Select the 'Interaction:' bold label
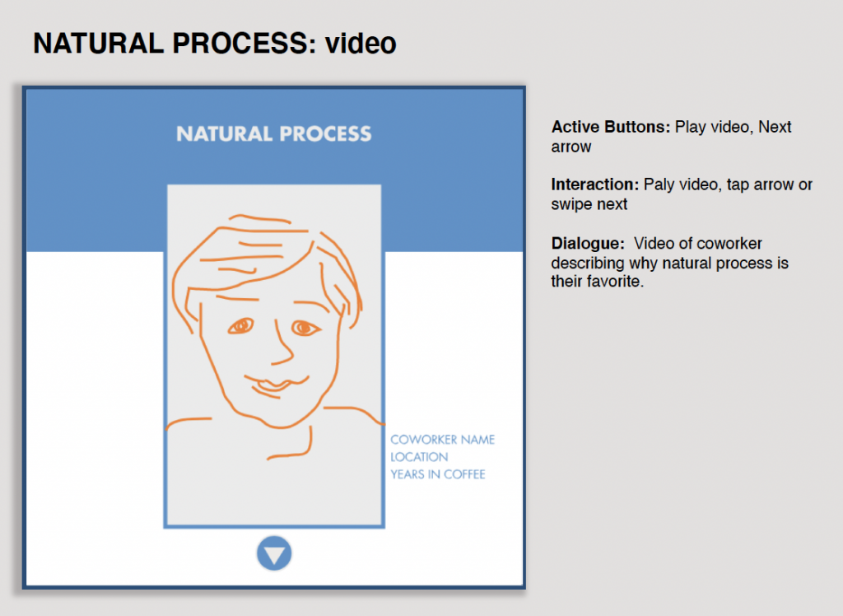This screenshot has height=616, width=843. 594,185
